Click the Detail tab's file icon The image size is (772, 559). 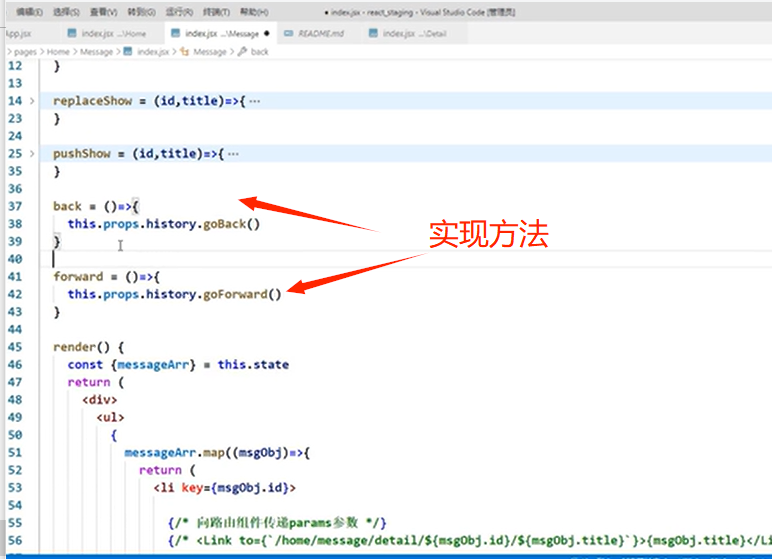373,33
